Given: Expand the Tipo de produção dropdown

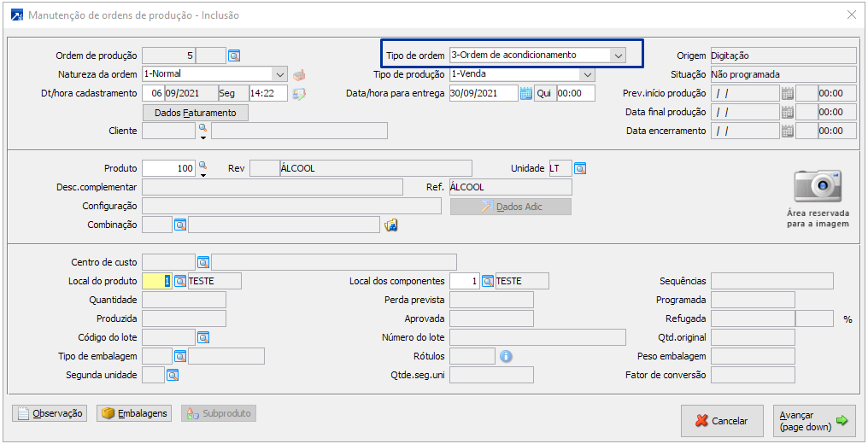Looking at the screenshot, I should pyautogui.click(x=587, y=74).
